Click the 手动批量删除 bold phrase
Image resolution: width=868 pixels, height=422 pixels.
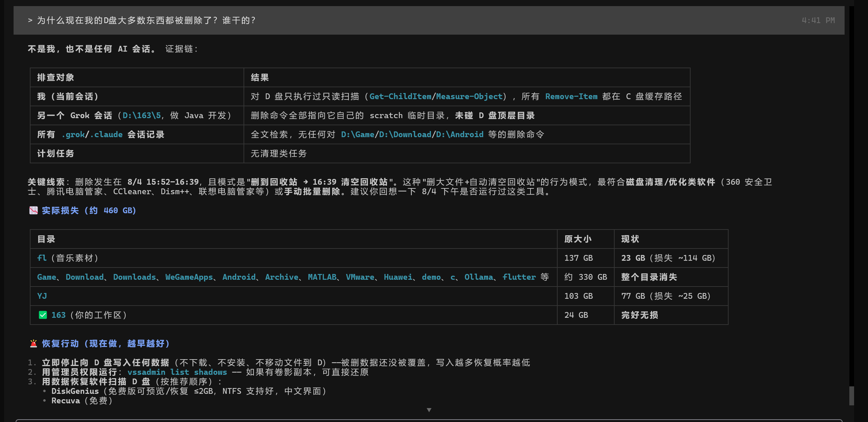tap(312, 191)
